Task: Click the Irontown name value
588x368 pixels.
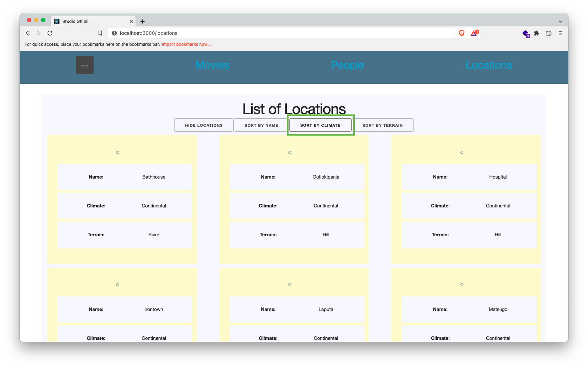Action: 154,309
